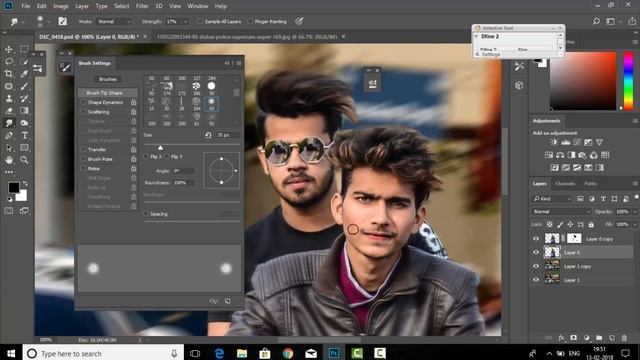Add Hue/Saturation adjustment icon
640x360 pixels.
tap(549, 155)
